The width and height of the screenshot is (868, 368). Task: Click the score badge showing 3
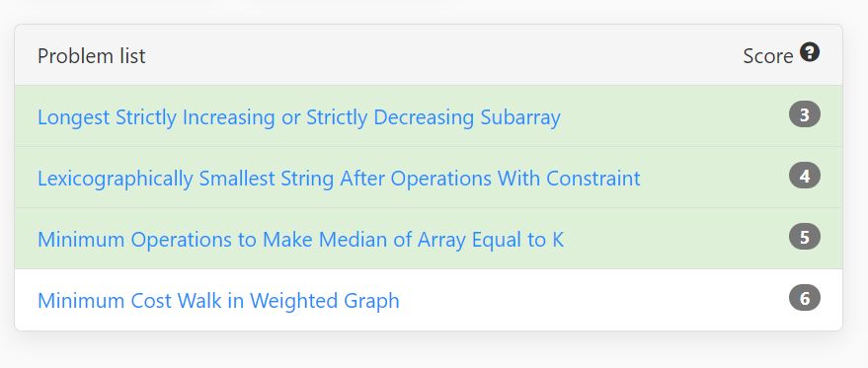(805, 114)
